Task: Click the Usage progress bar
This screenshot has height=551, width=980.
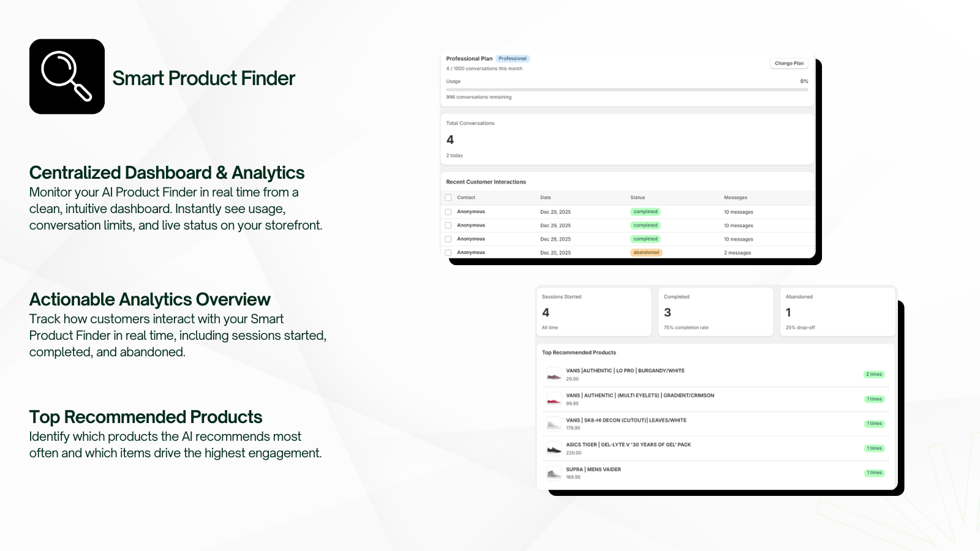Action: (x=626, y=88)
